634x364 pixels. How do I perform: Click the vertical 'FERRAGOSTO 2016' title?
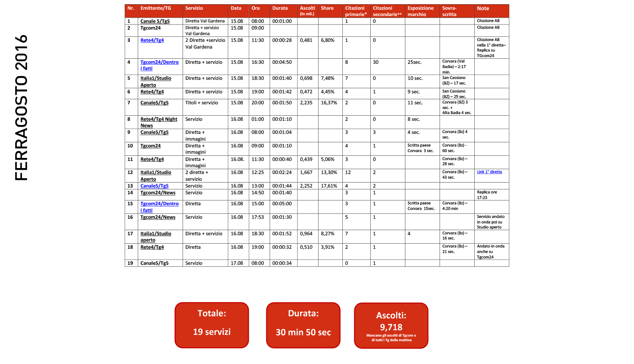click(x=21, y=108)
